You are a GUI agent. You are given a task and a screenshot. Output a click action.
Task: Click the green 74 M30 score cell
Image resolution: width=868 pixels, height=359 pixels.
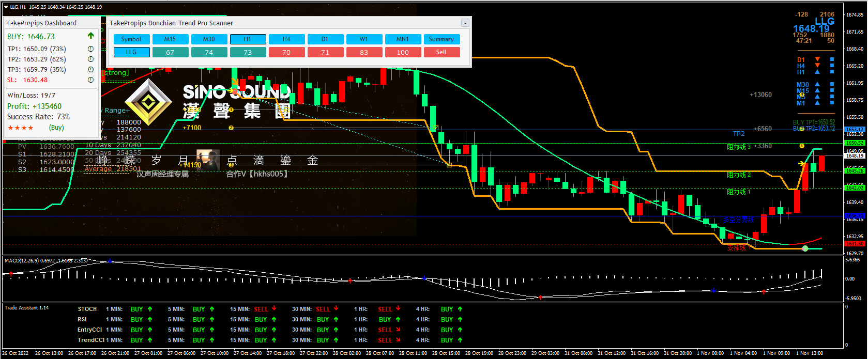(x=209, y=52)
